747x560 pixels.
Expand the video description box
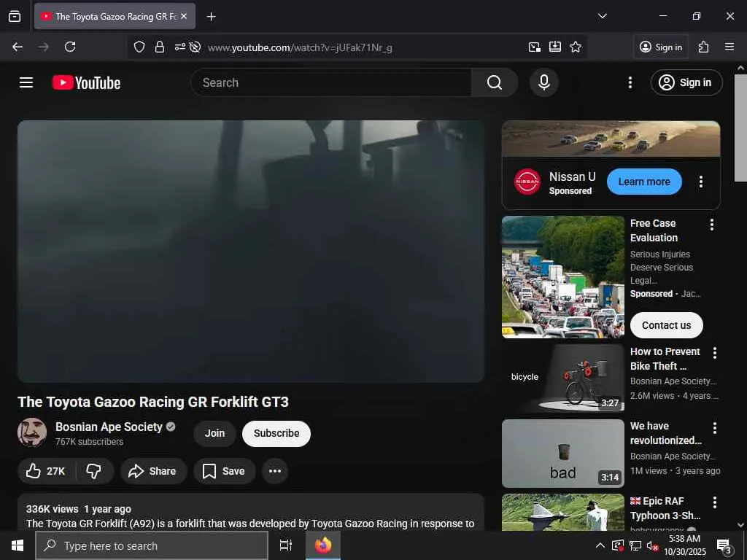[251, 513]
